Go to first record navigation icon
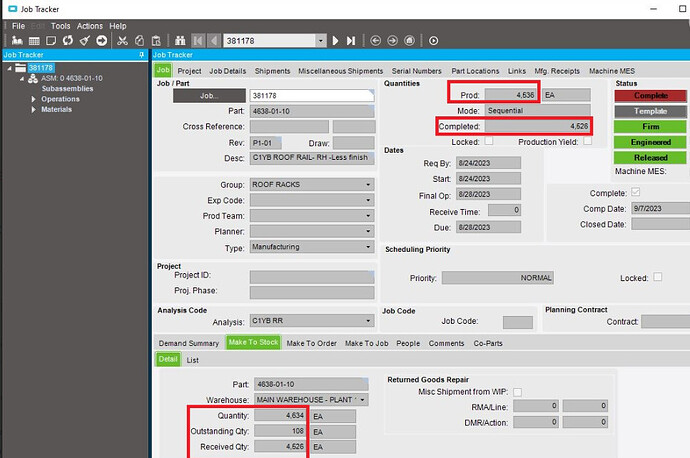This screenshot has width=690, height=458. pos(198,40)
